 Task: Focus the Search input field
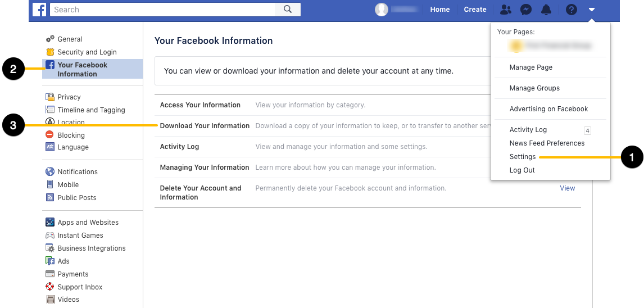click(x=162, y=10)
